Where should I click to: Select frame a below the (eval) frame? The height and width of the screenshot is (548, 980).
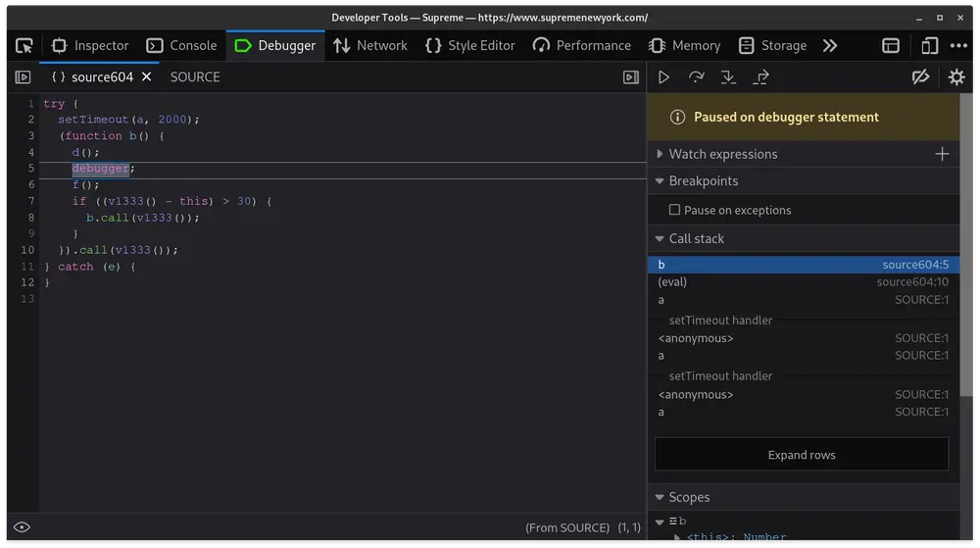pyautogui.click(x=804, y=300)
